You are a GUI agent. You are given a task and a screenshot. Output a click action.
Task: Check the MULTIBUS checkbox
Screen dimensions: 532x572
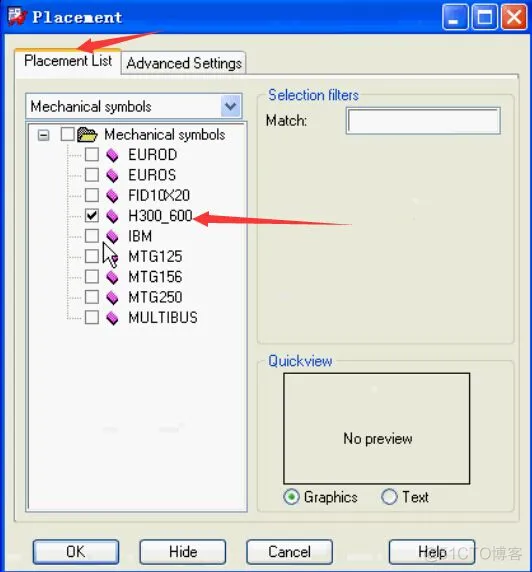click(92, 317)
